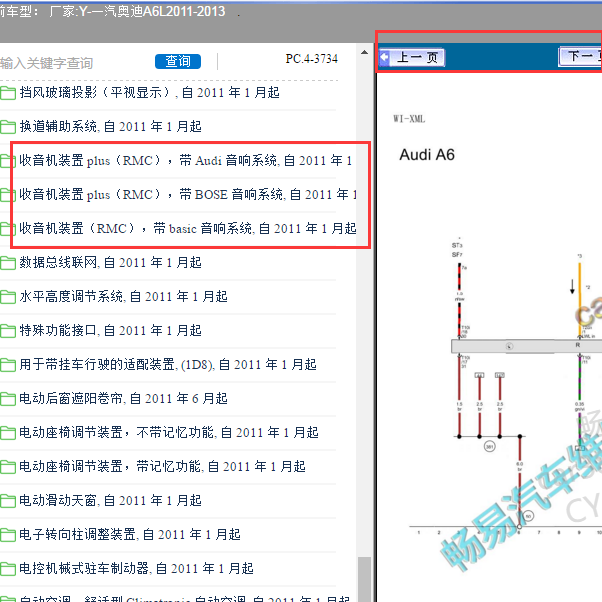The height and width of the screenshot is (602, 602).
Task: Open folder icon for 电动滑动天窗 entry
Action: coord(8,501)
